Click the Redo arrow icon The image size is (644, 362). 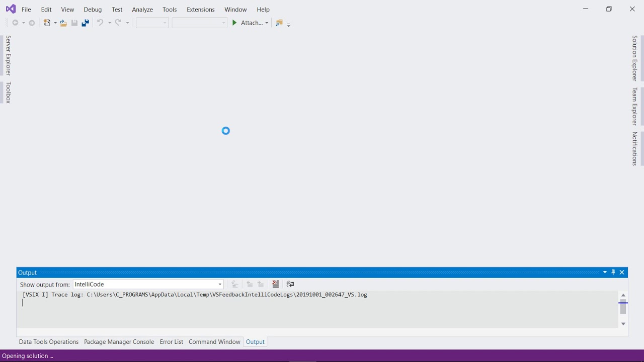pos(118,23)
